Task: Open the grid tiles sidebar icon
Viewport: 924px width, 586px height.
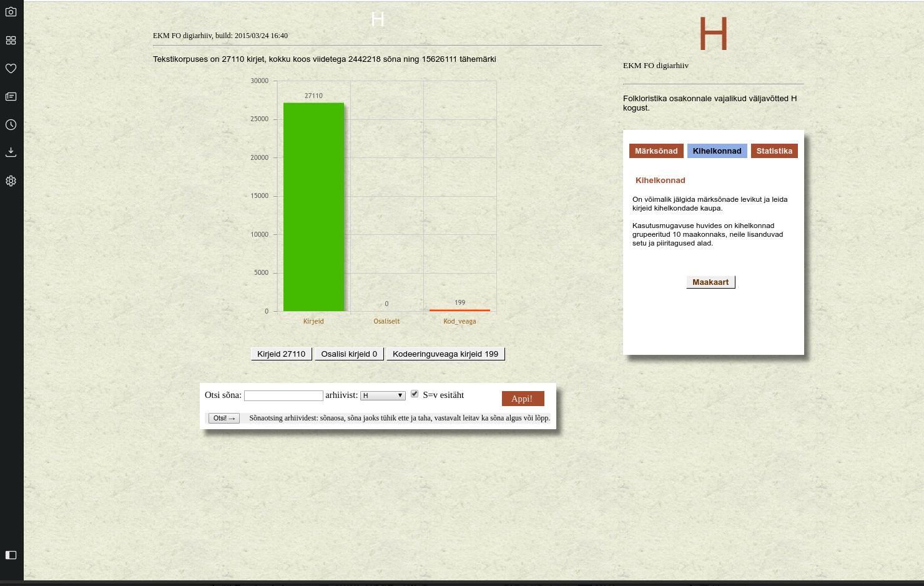Action: click(x=11, y=41)
